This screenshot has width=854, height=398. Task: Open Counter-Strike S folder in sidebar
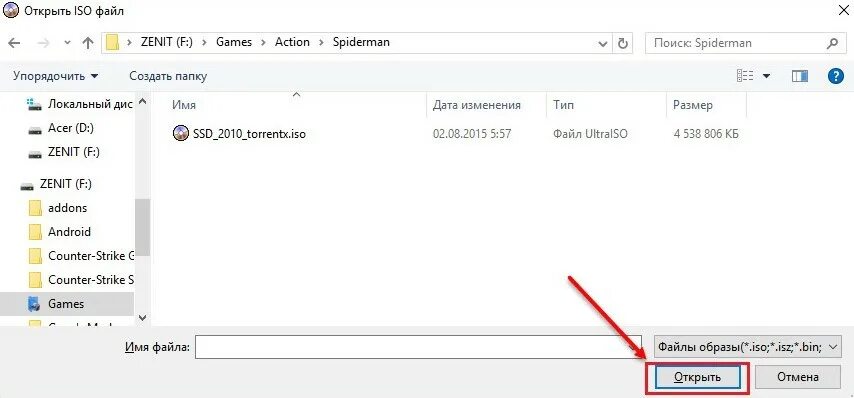pyautogui.click(x=91, y=280)
